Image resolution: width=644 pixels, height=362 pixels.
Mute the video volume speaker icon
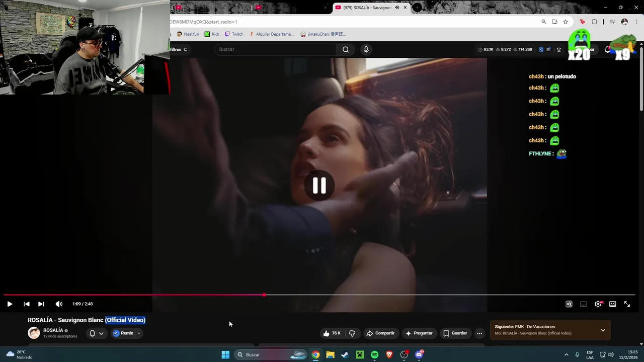(x=59, y=304)
